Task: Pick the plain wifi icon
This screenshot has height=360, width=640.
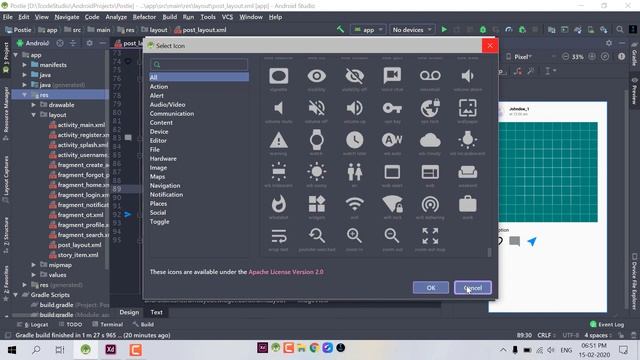Action: tap(354, 204)
